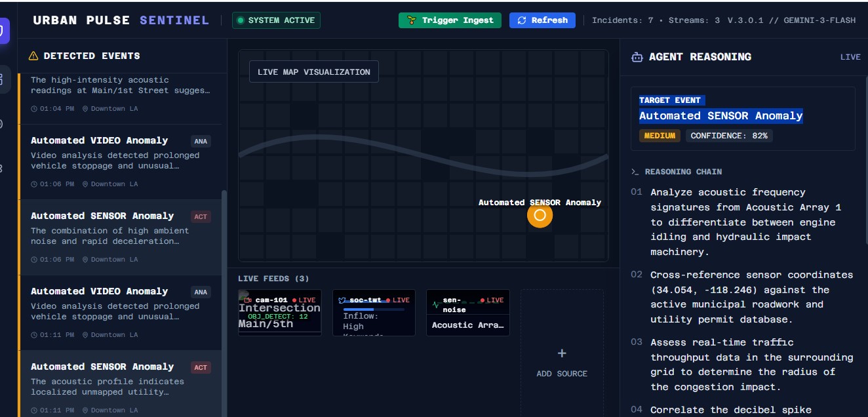Open the 01:11 PM Automated VIDEO Anomaly event
This screenshot has width=868, height=417.
click(121, 313)
